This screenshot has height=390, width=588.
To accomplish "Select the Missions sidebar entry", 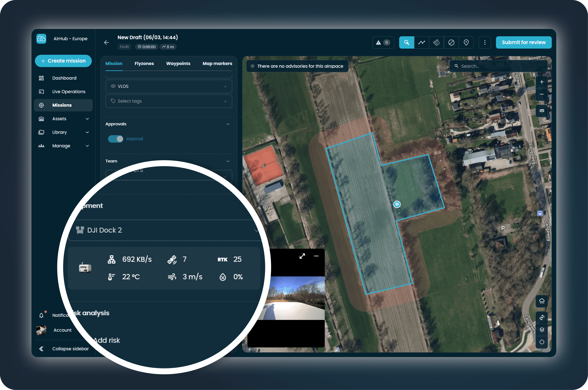I will pos(63,105).
